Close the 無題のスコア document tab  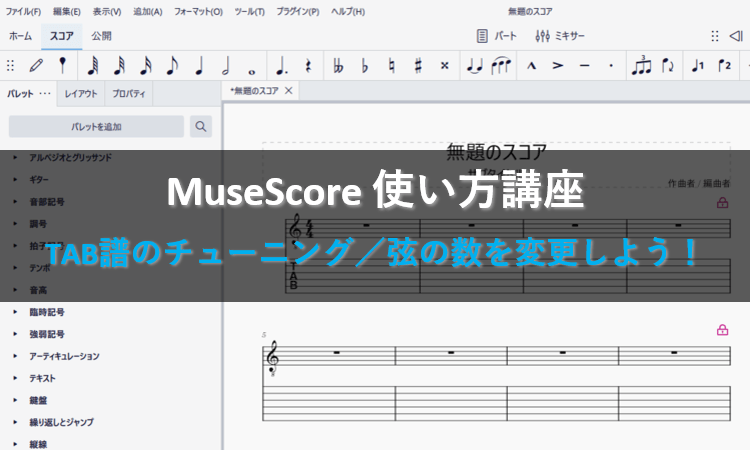[288, 90]
